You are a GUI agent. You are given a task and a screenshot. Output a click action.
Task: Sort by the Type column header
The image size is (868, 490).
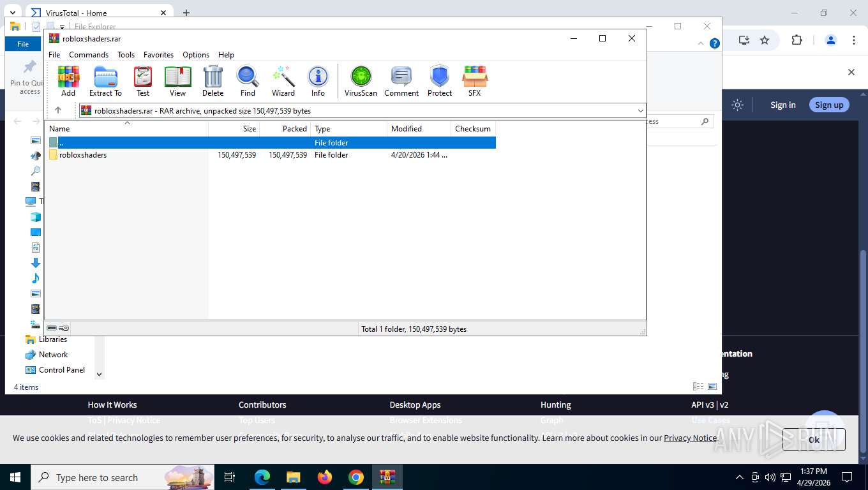[x=349, y=129]
